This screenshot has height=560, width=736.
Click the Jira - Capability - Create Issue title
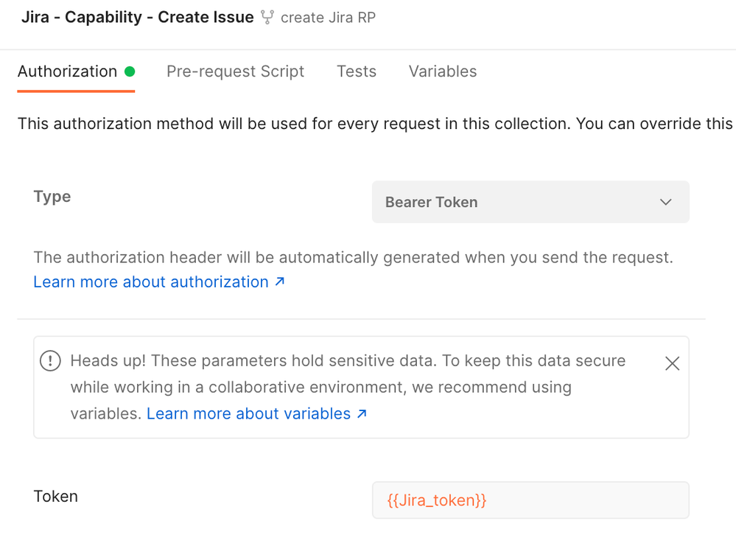tap(138, 18)
